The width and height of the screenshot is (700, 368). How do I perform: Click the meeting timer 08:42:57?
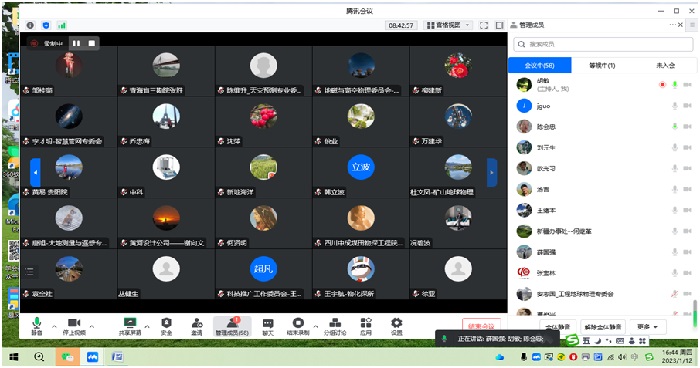pyautogui.click(x=401, y=25)
